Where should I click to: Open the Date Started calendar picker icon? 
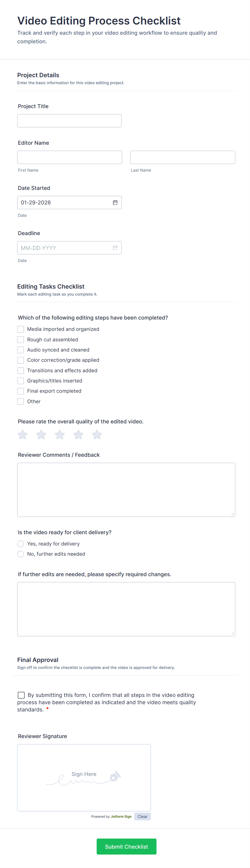click(115, 203)
